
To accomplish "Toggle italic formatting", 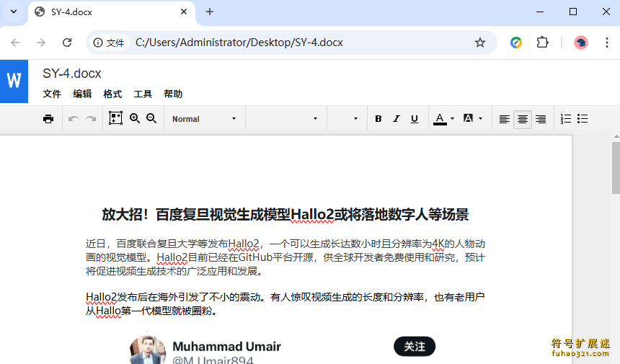I will pos(397,119).
